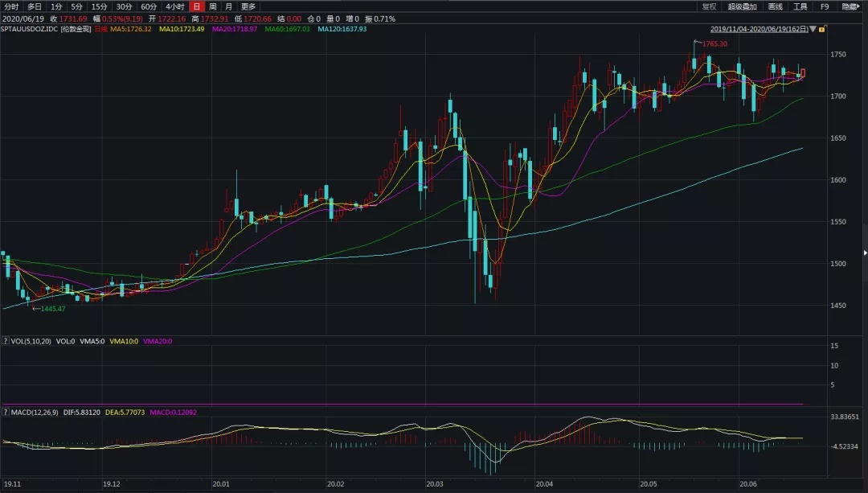Click the 1600 price axis label
Image resolution: width=868 pixels, height=493 pixels.
tap(838, 180)
